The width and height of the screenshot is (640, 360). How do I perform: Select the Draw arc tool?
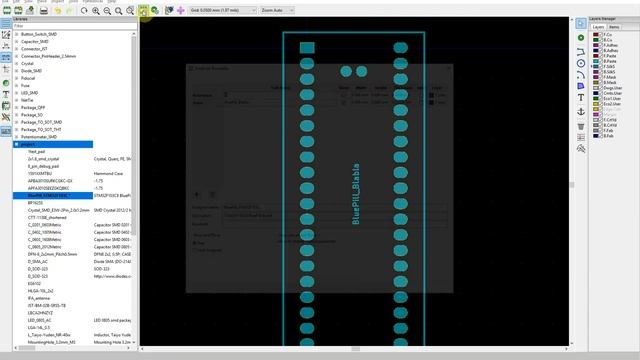coord(581,75)
